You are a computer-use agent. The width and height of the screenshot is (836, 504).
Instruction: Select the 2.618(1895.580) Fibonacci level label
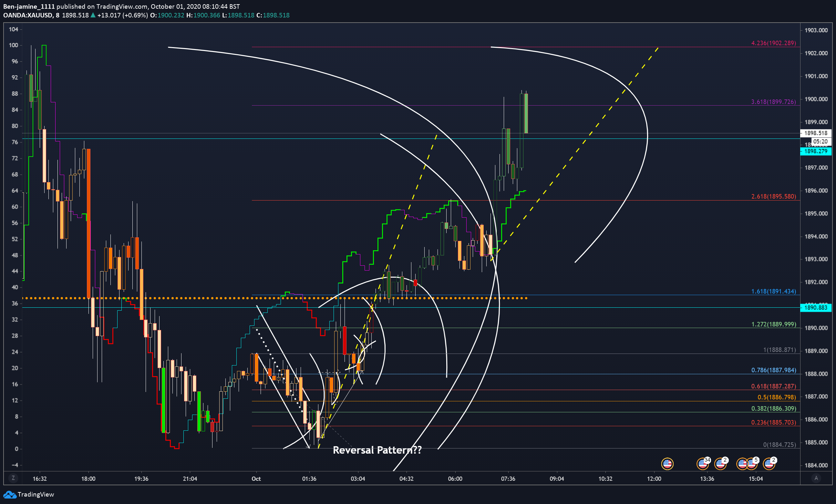click(774, 196)
